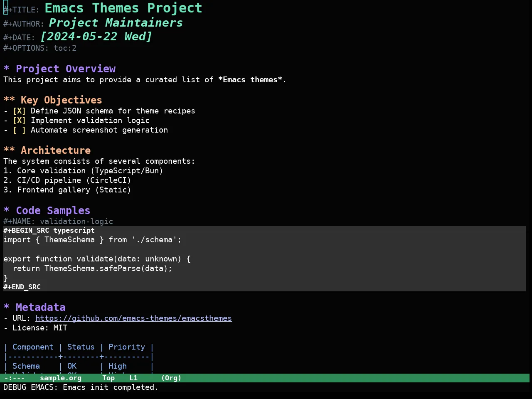Click the sample.org buffer name in mode line
Screen dimensions: 532x399
point(61,378)
